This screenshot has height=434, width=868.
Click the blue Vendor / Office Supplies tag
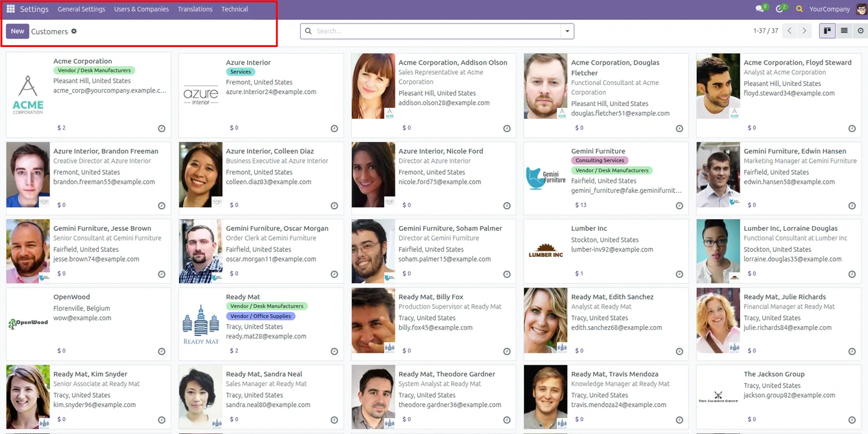[261, 316]
